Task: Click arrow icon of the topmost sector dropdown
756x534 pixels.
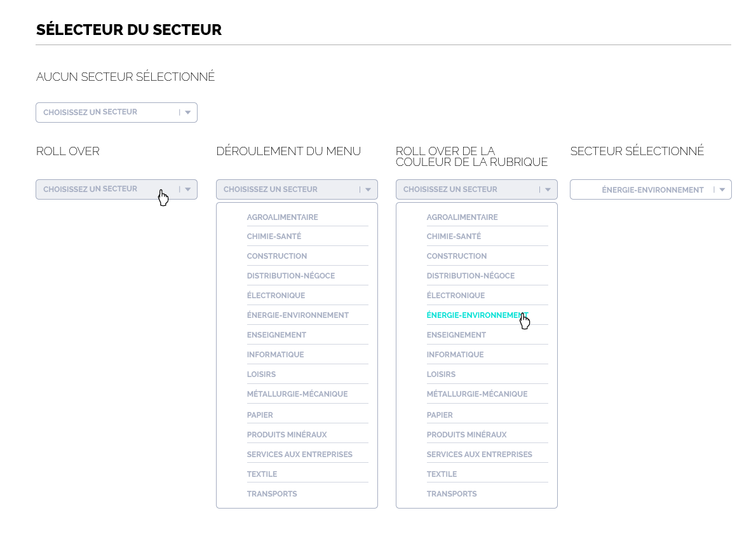Action: 188,113
